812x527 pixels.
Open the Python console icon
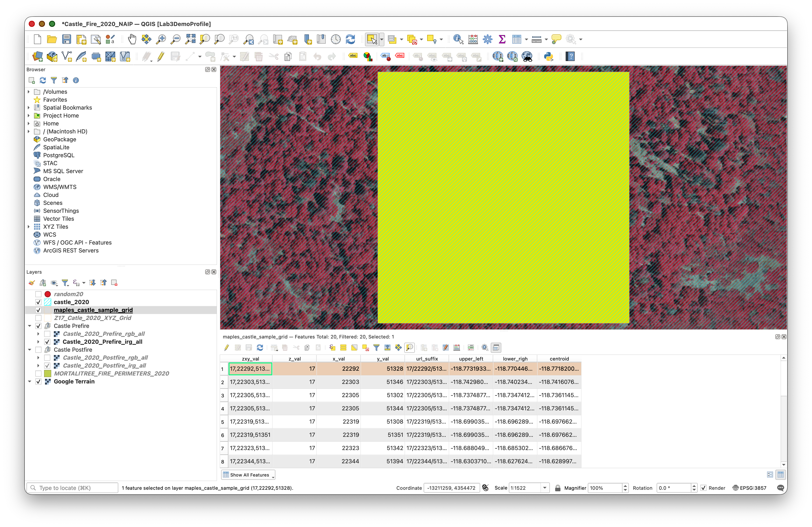click(x=549, y=56)
